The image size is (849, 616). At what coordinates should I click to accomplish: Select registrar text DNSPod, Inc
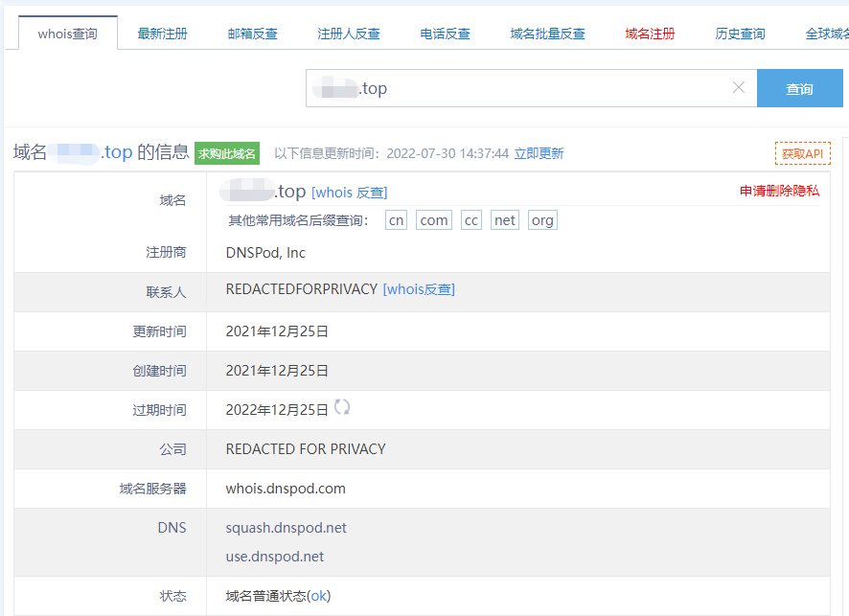coord(265,253)
